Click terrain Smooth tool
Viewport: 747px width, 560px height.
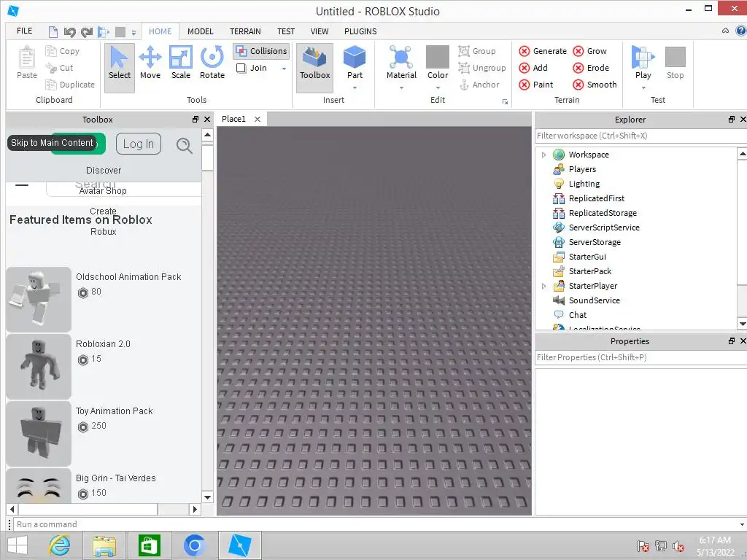coord(595,85)
